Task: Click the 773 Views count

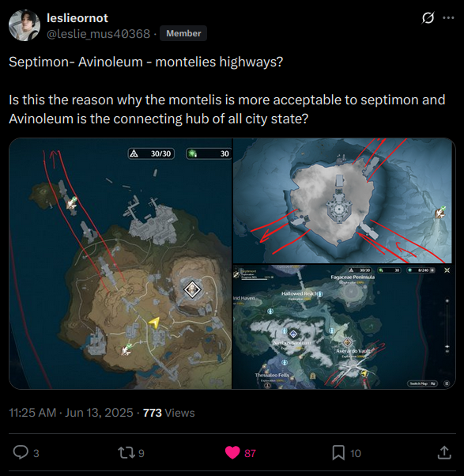Action: 168,413
